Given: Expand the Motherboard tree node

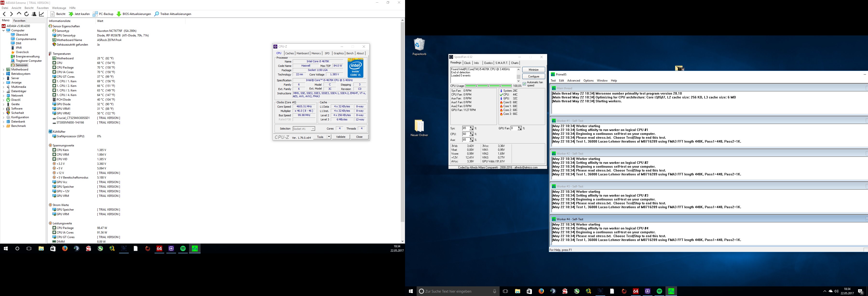Looking at the screenshot, I should pyautogui.click(x=3, y=69).
